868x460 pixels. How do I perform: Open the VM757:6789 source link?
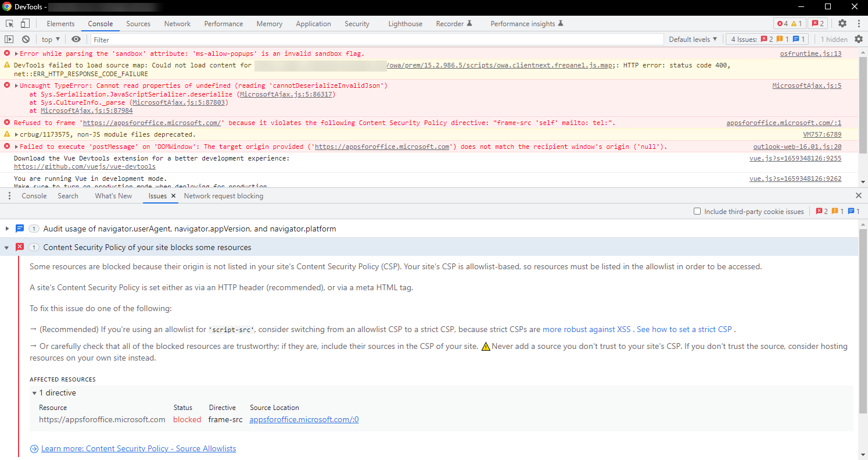[x=822, y=134]
